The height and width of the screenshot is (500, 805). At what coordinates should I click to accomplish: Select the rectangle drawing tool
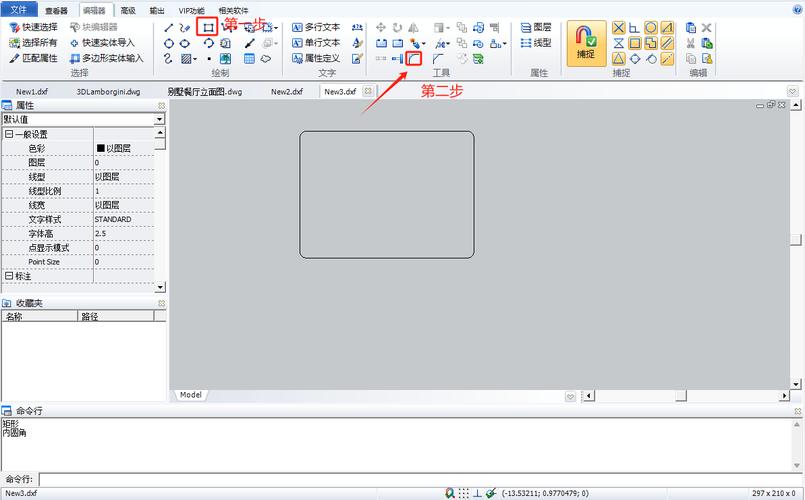[207, 27]
